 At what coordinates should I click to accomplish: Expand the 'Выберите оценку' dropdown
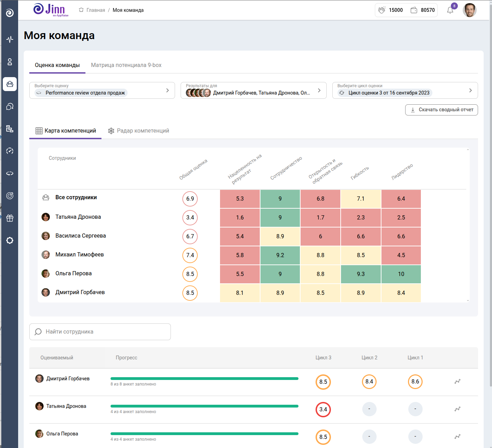click(x=102, y=90)
